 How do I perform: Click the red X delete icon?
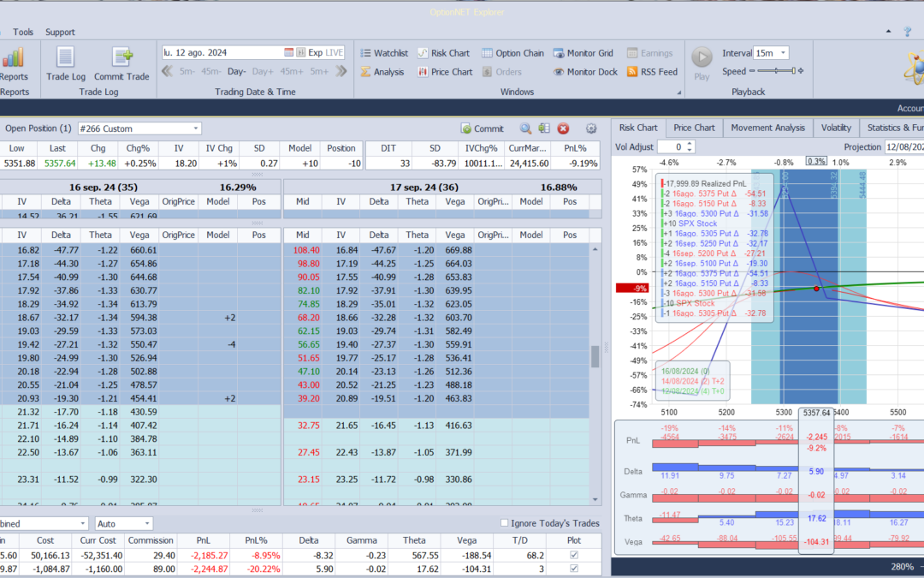click(563, 128)
